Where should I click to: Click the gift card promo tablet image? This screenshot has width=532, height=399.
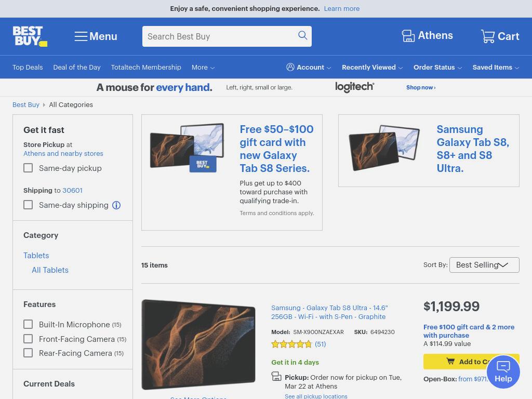click(x=187, y=148)
